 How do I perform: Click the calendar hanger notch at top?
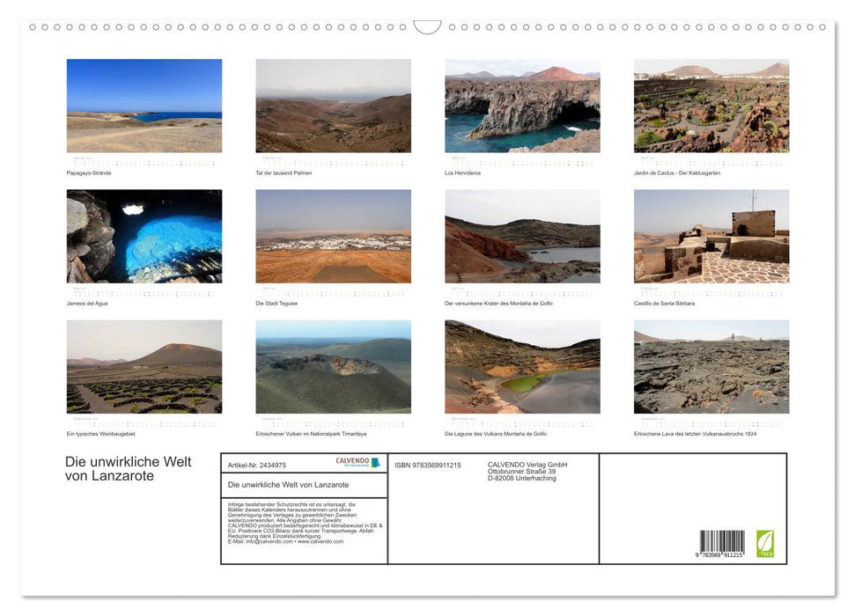428,26
